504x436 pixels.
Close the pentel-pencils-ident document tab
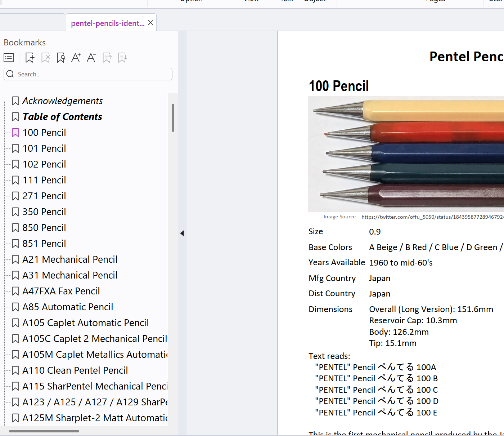[x=151, y=23]
